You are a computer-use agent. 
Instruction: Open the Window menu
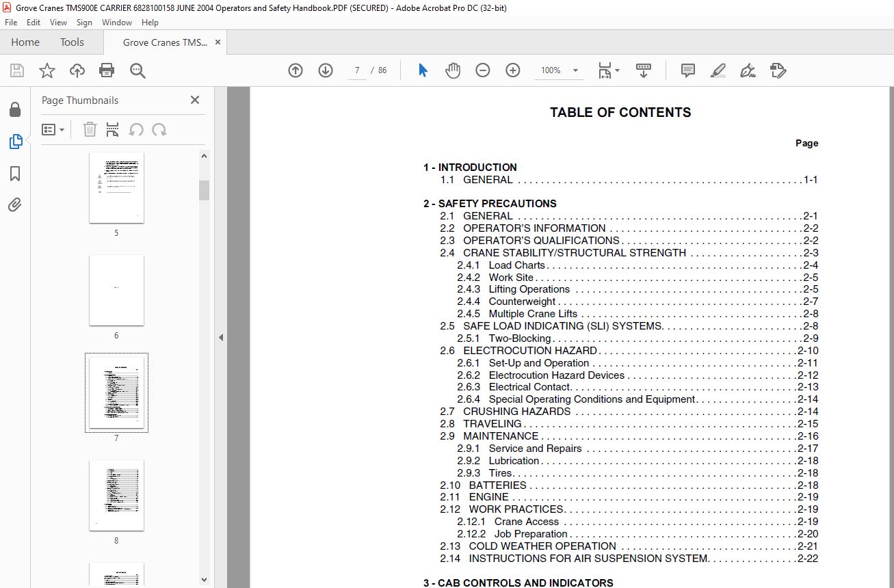pos(117,23)
